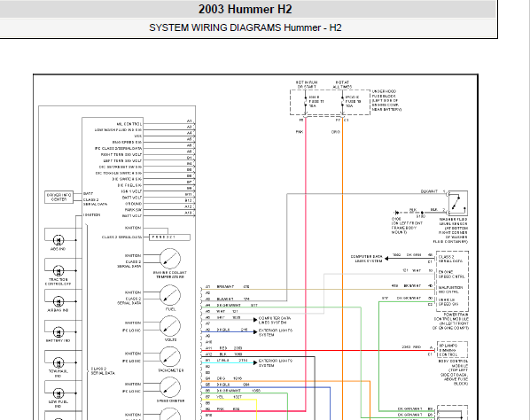Click the Airbag indicator LED symbol
Screen dimensions: 530x420
tap(58, 301)
